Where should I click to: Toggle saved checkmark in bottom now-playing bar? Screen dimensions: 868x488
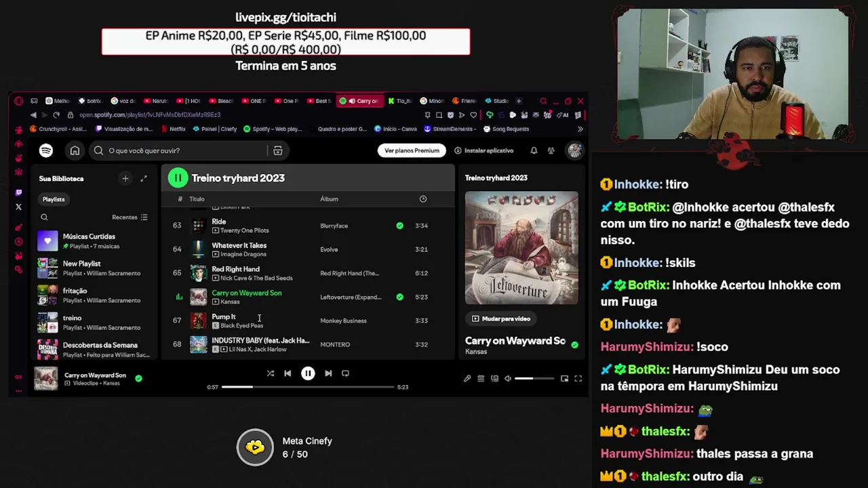point(138,378)
